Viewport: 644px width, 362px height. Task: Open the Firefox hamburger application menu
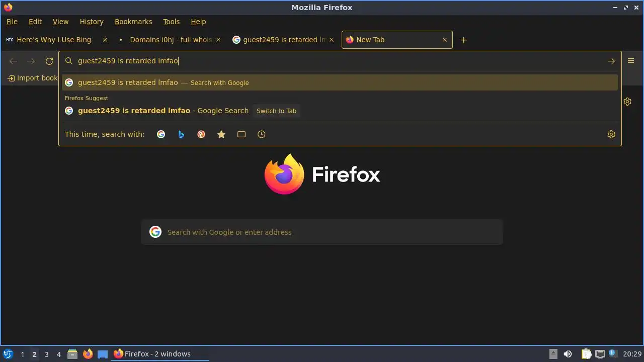tap(631, 61)
